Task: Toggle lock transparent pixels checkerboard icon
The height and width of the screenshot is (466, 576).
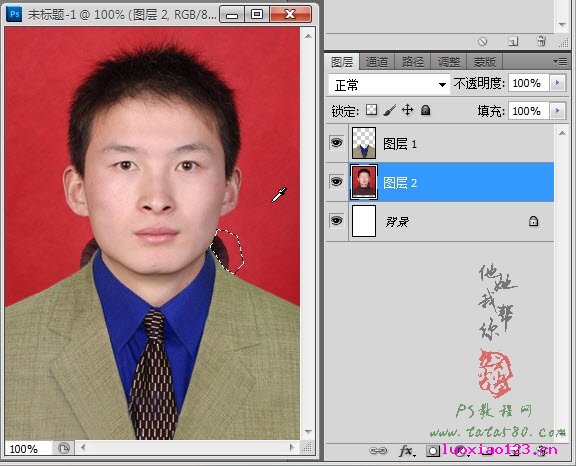Action: [x=371, y=110]
